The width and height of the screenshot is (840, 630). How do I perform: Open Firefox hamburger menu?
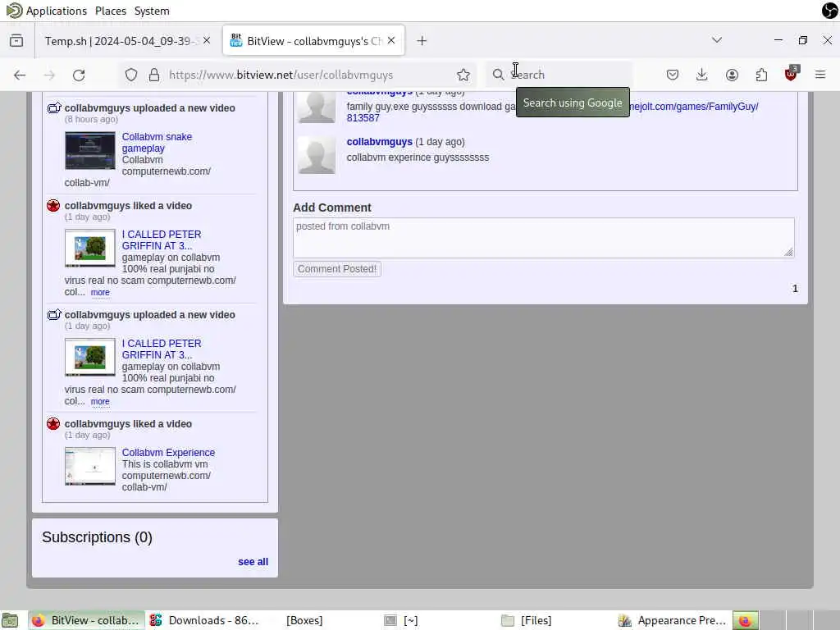coord(820,75)
